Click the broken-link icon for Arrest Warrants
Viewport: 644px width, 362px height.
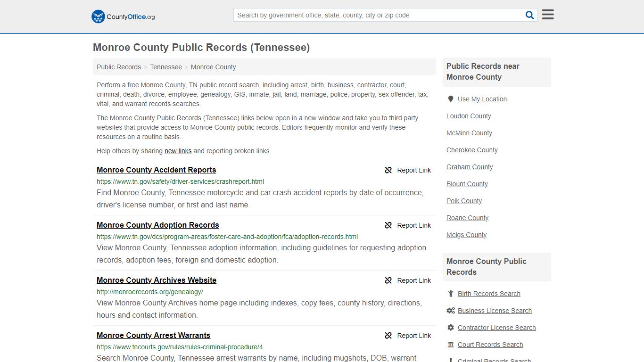(388, 336)
